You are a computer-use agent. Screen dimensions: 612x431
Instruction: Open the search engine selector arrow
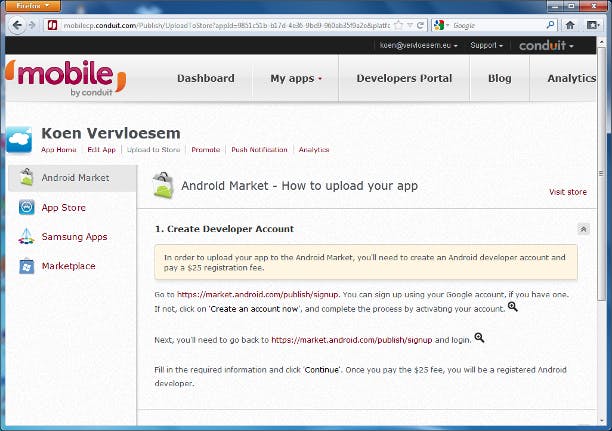pyautogui.click(x=447, y=25)
